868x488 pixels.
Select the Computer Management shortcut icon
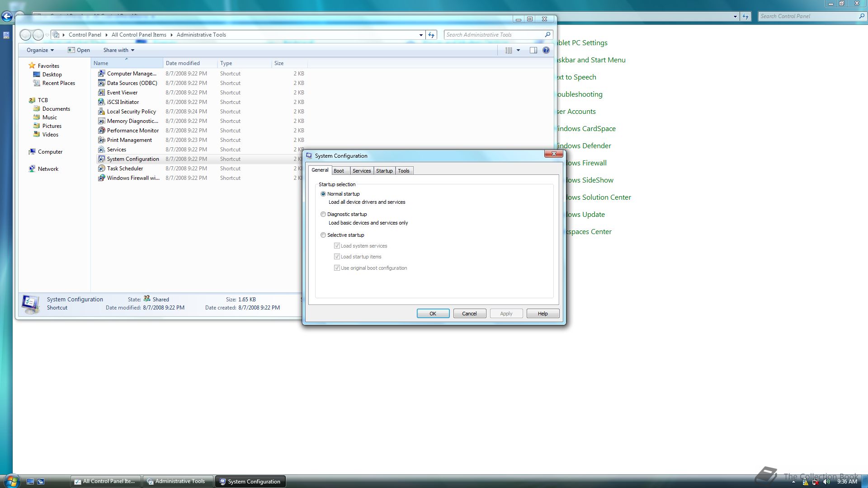click(x=102, y=74)
